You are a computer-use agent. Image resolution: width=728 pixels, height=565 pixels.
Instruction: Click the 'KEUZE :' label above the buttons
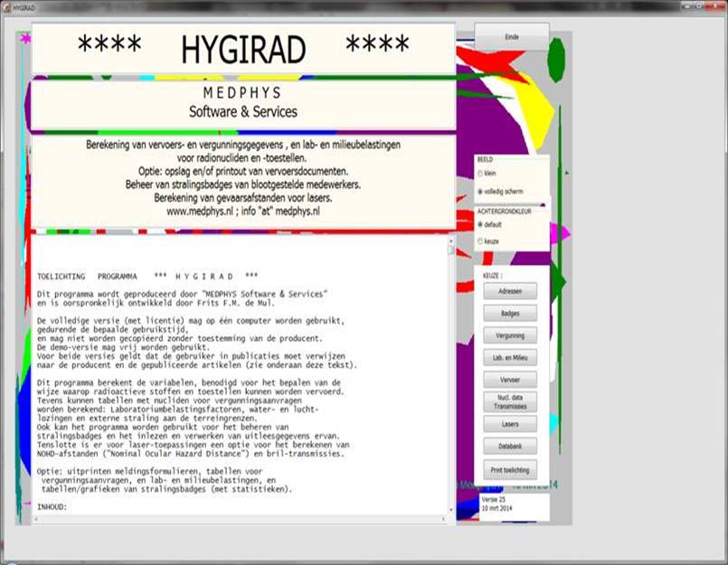(492, 276)
